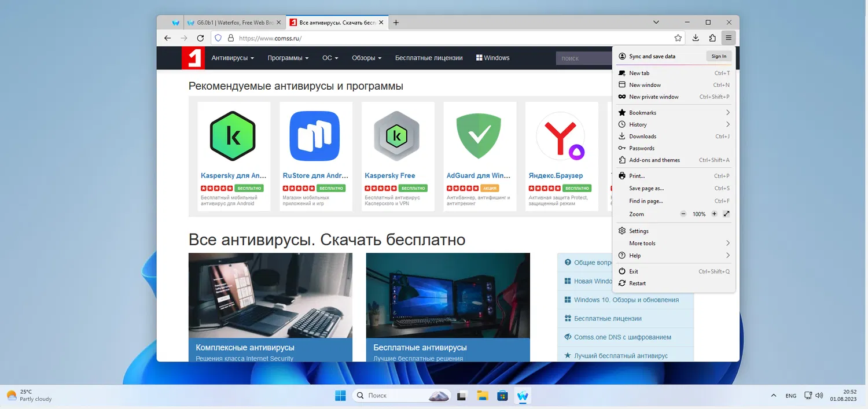Reset zoom by clicking 100%
Image resolution: width=868 pixels, height=409 pixels.
(x=699, y=214)
